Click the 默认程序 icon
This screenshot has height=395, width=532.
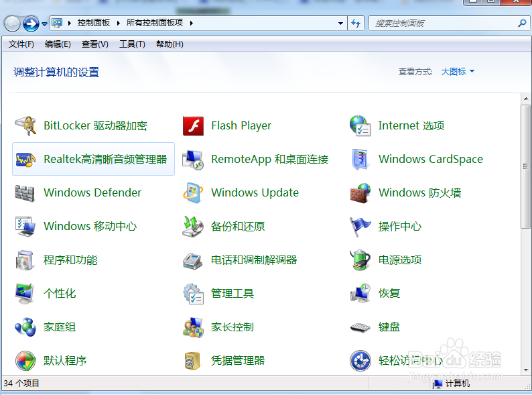(25, 361)
